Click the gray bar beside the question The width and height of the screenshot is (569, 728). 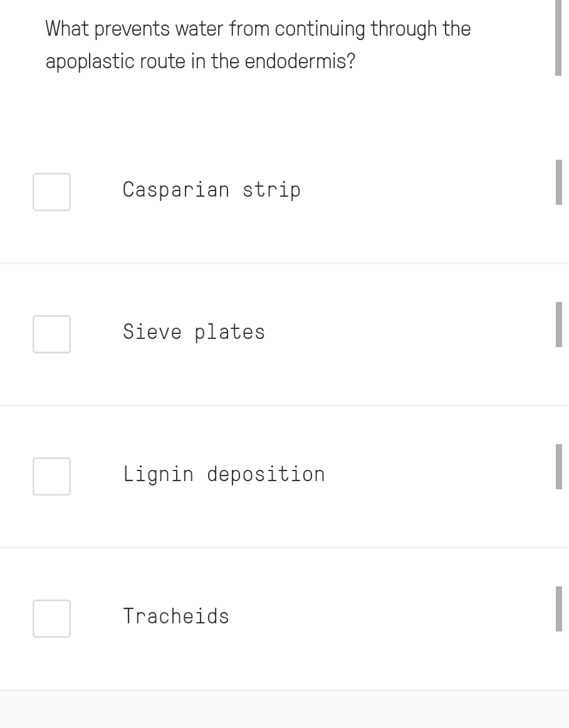pos(558,38)
